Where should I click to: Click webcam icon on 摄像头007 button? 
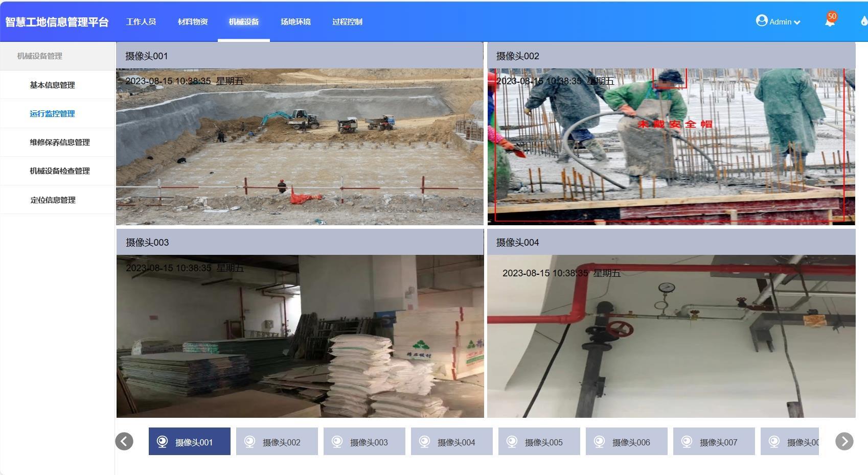(687, 442)
